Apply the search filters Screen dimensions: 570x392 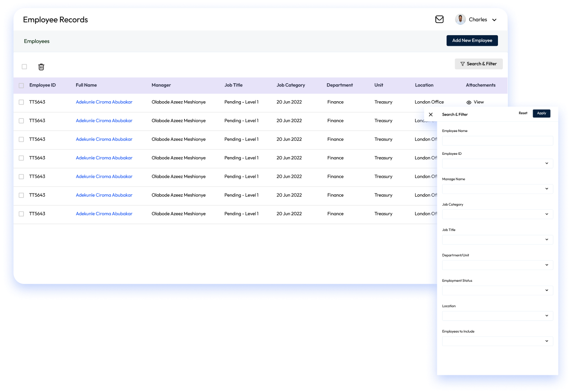tap(541, 113)
